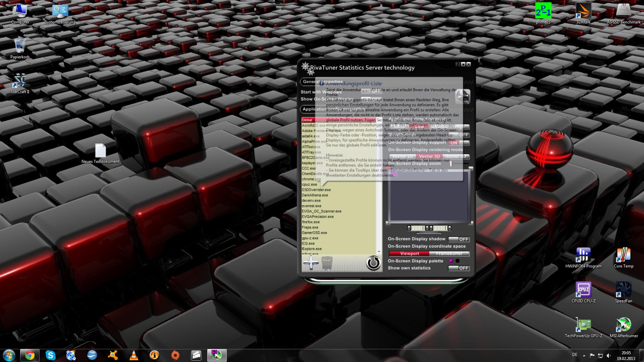Launch VLC media player from the taskbar
644x362 pixels.
point(134,355)
